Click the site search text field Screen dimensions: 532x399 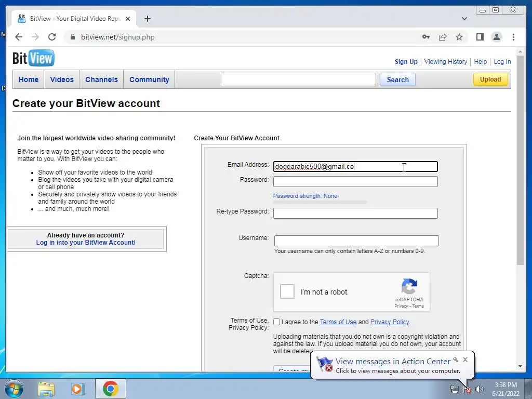click(x=298, y=79)
